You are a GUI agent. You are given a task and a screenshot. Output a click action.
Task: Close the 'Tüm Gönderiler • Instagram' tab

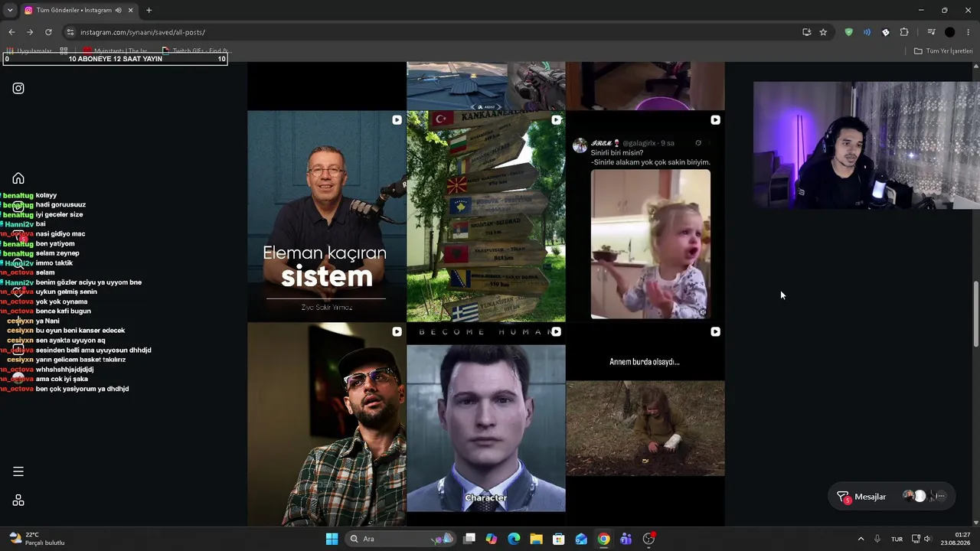[x=131, y=10]
